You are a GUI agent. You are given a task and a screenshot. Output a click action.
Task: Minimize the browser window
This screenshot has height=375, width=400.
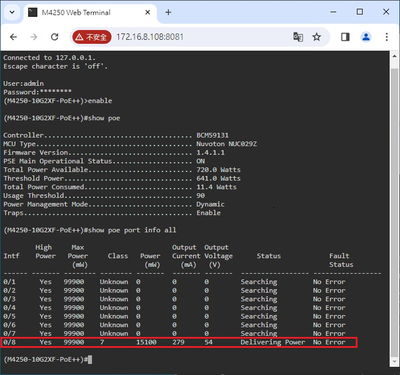tap(333, 12)
